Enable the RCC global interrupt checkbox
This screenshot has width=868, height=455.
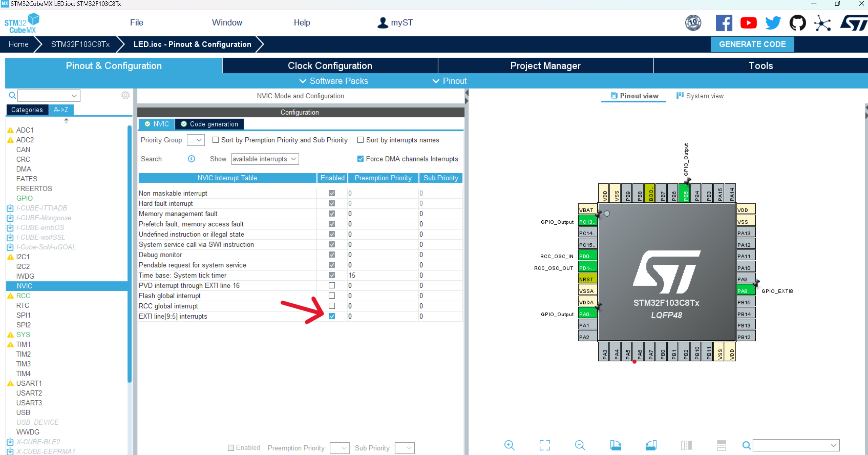click(332, 306)
